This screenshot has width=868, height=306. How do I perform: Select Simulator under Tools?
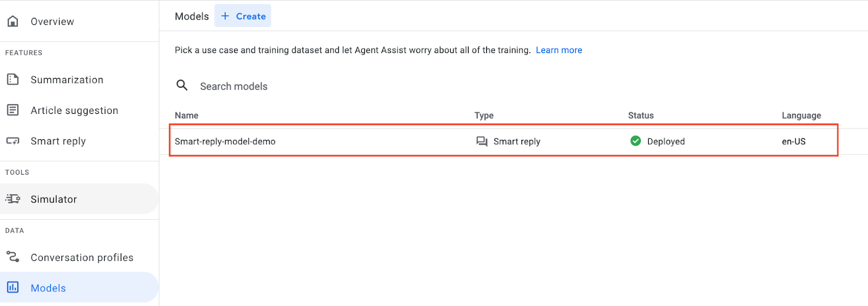coord(54,199)
